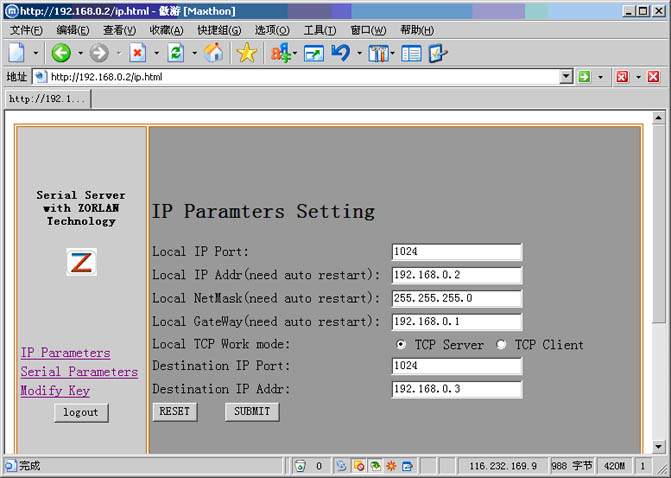
Task: Click the Home icon in toolbar
Action: [x=213, y=53]
